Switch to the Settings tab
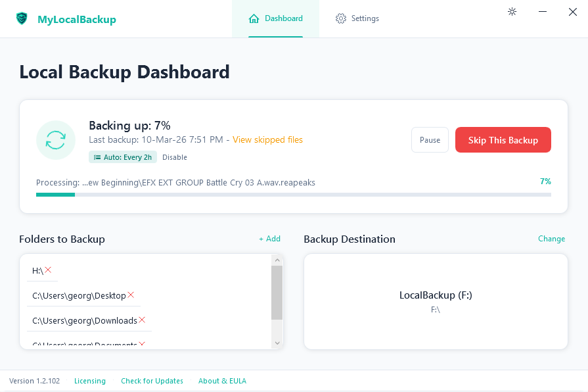 pyautogui.click(x=357, y=18)
